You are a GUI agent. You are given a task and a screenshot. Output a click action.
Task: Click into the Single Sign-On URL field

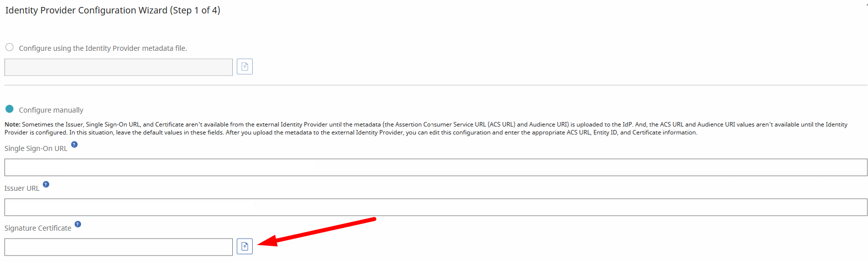[x=436, y=167]
